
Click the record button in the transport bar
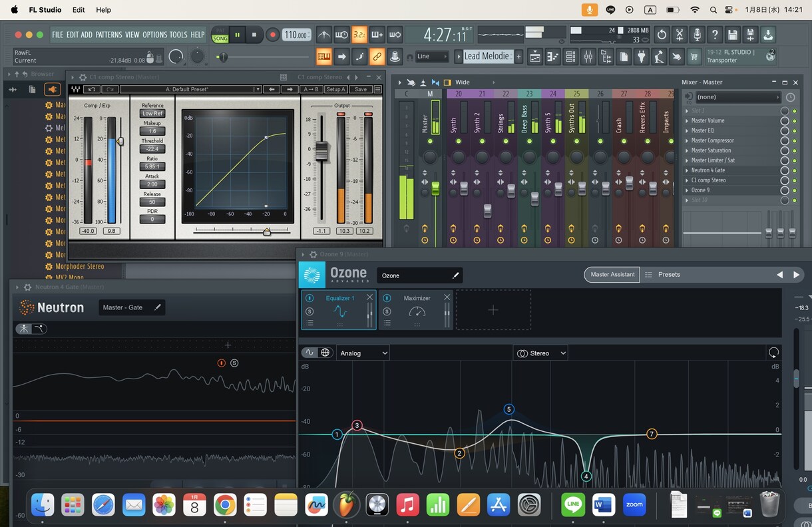click(x=272, y=35)
